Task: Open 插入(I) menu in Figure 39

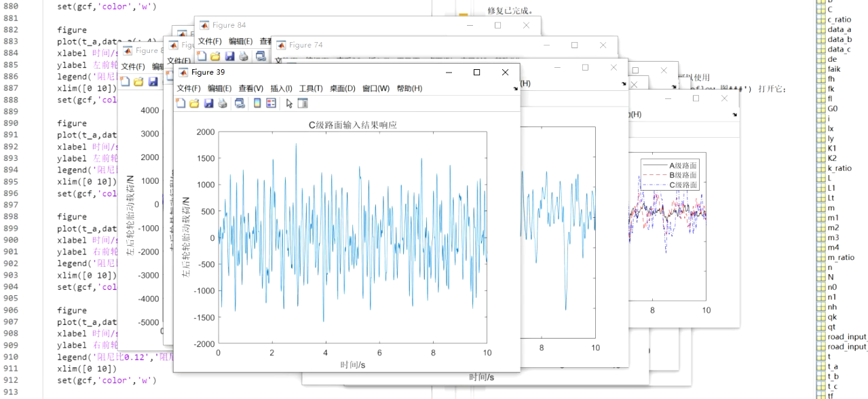Action: click(x=281, y=88)
